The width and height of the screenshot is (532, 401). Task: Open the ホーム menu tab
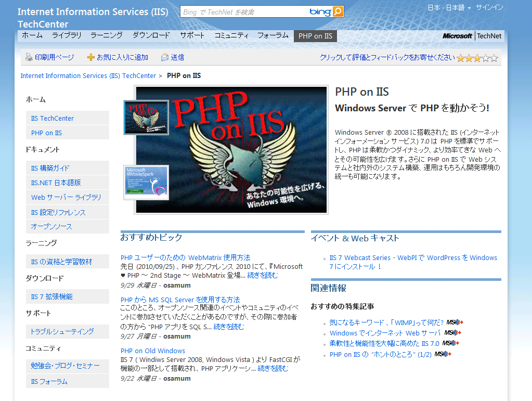pyautogui.click(x=32, y=35)
